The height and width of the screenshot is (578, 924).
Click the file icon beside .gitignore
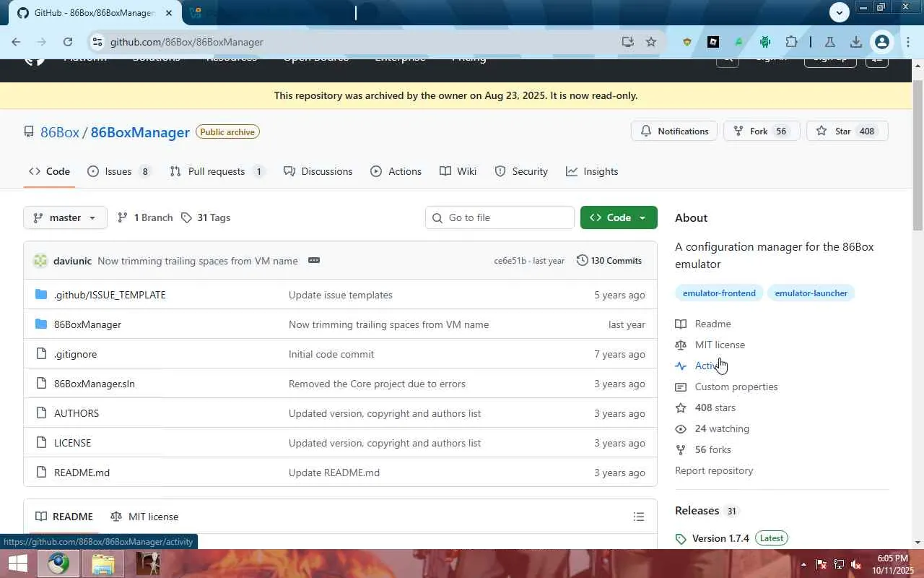pos(41,354)
